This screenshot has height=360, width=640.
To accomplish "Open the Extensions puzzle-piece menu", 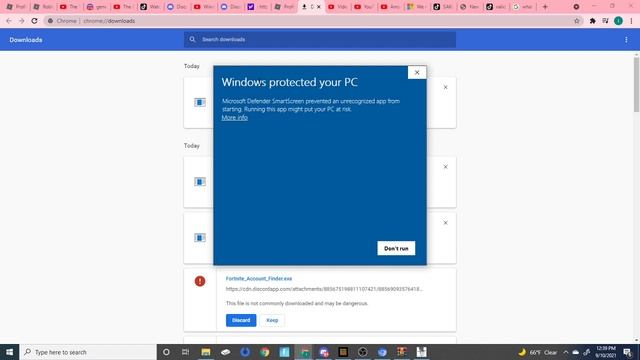I will click(592, 21).
